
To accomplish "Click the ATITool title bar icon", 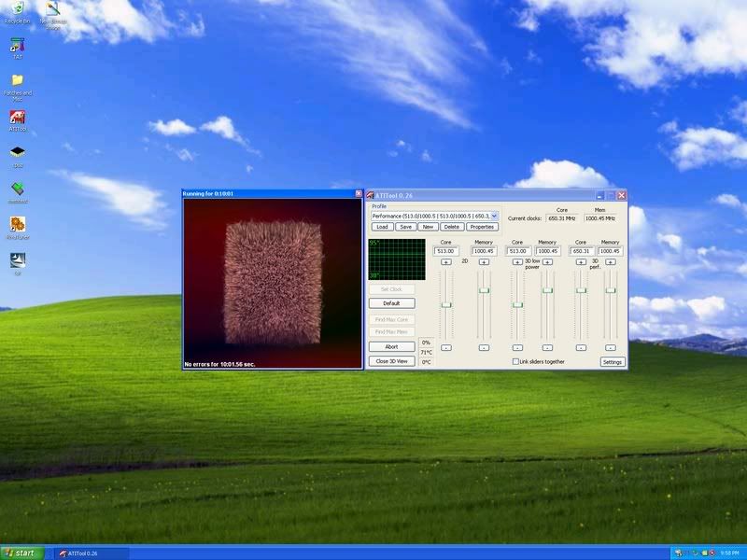I will pyautogui.click(x=370, y=195).
